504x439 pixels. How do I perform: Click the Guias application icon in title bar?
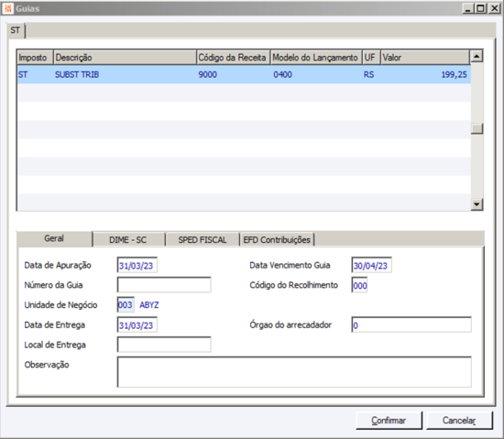pyautogui.click(x=7, y=8)
